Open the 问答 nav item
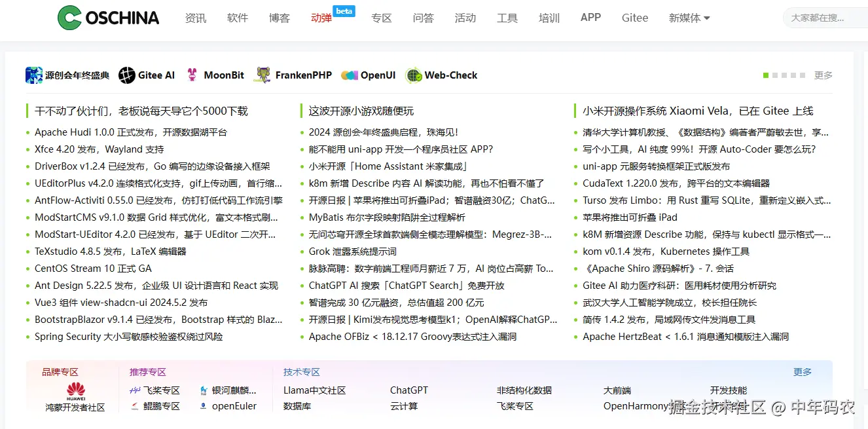The width and height of the screenshot is (868, 429). [x=424, y=18]
